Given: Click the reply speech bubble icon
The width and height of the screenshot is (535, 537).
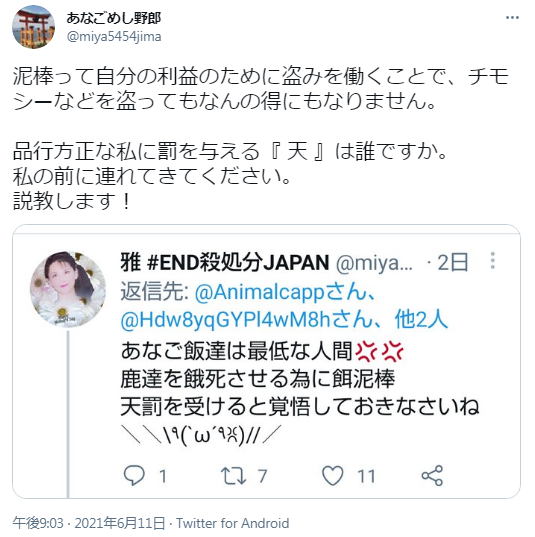Looking at the screenshot, I should [134, 475].
